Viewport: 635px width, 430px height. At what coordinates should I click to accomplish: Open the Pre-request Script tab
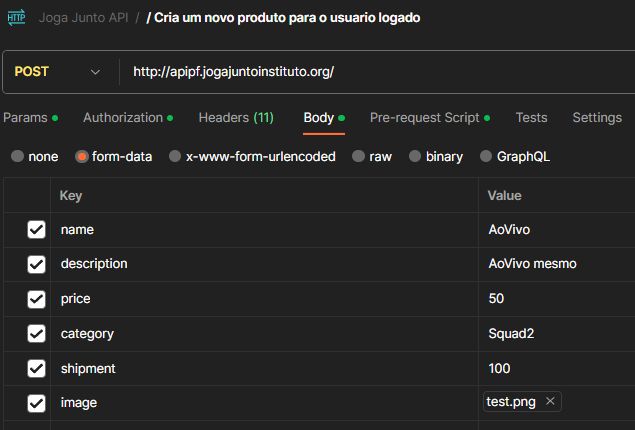pyautogui.click(x=430, y=118)
